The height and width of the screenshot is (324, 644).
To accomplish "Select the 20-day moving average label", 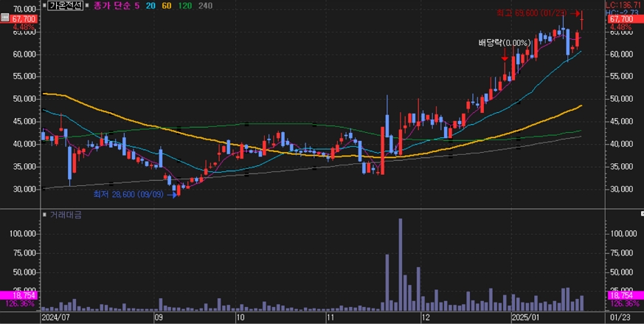I will pyautogui.click(x=150, y=6).
